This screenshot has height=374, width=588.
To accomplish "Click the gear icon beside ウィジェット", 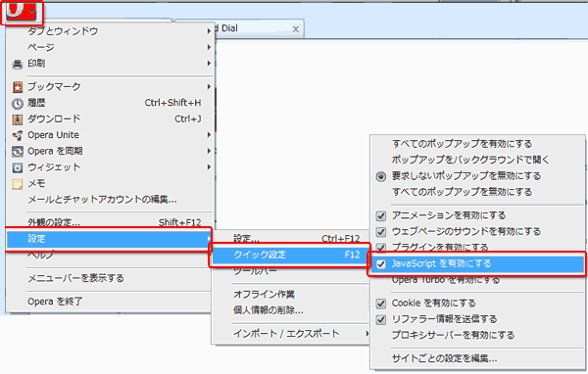I will pos(18,167).
